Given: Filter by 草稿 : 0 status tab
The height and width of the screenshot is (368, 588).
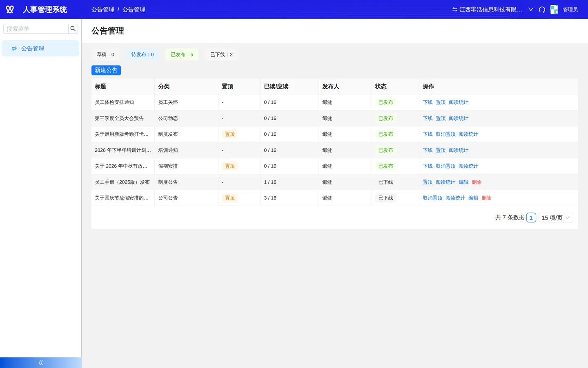Looking at the screenshot, I should click(105, 54).
